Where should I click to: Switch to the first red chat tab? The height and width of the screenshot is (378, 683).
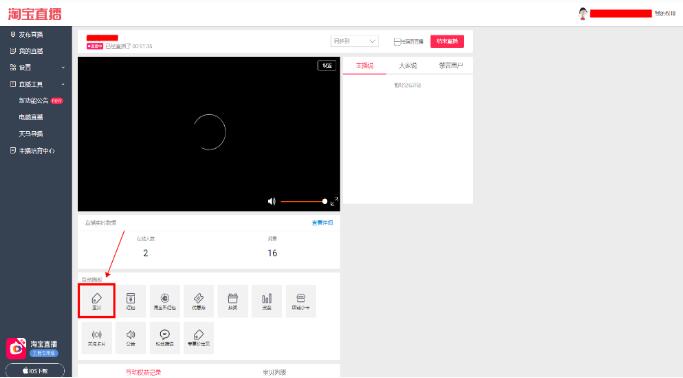click(365, 65)
